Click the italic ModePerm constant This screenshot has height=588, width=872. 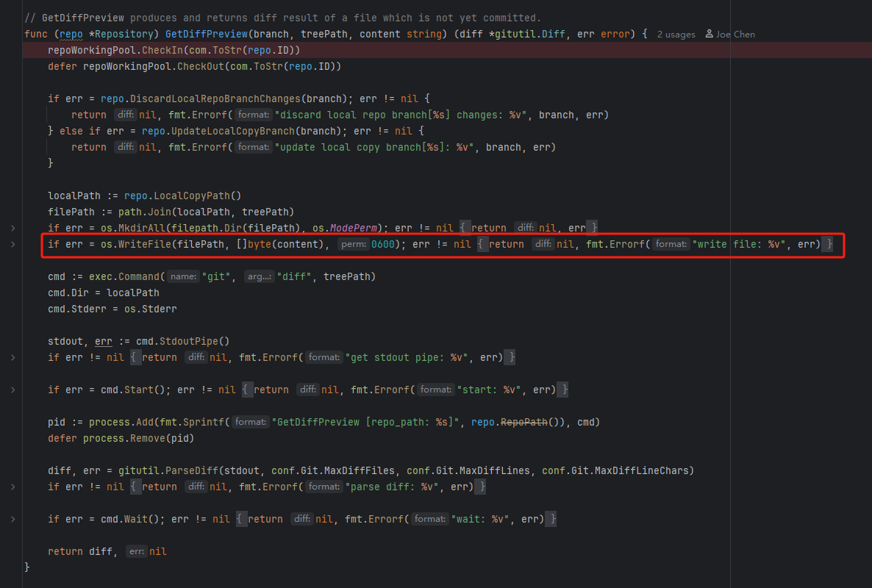click(x=353, y=228)
